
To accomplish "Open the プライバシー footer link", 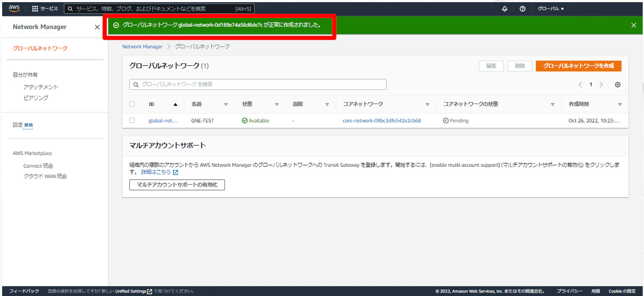I will [569, 291].
